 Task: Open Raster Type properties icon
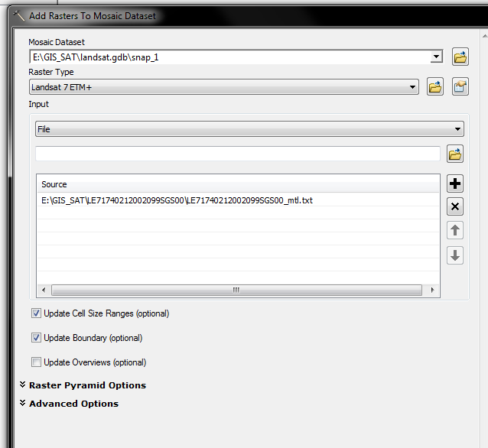[x=460, y=87]
